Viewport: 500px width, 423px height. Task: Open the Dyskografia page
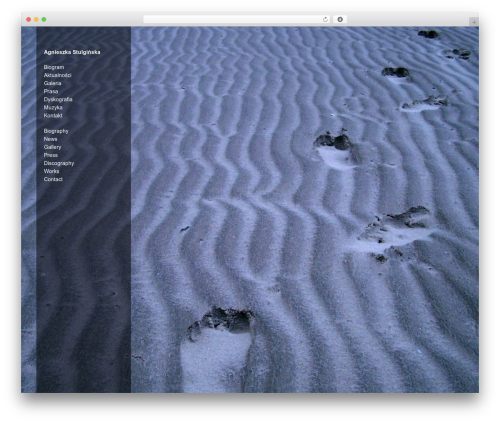point(58,99)
